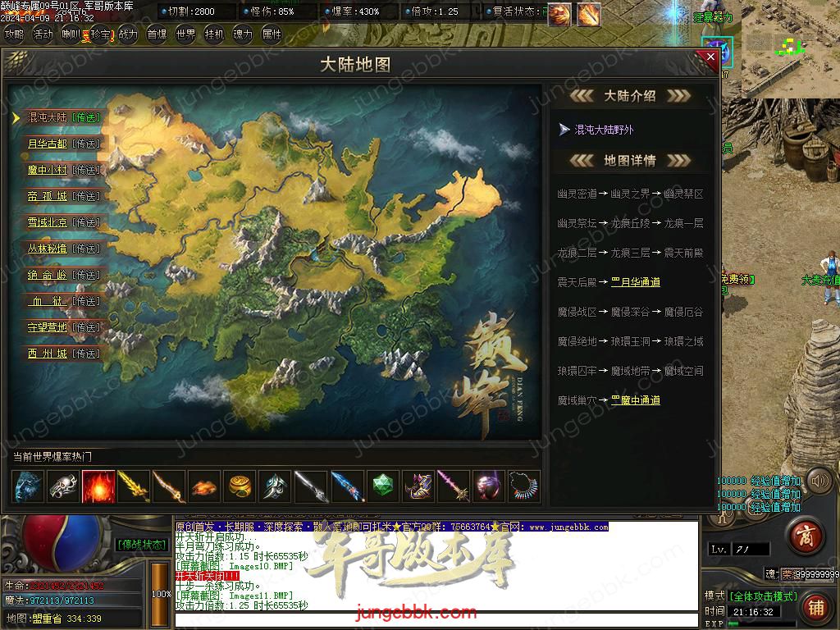Teleport to 绝命岭 via 传送
The height and width of the screenshot is (630, 840).
86,275
